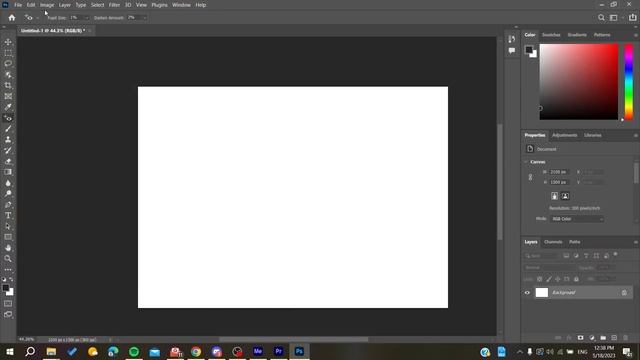Set canvas orientation to landscape
The image size is (640, 360).
565,196
